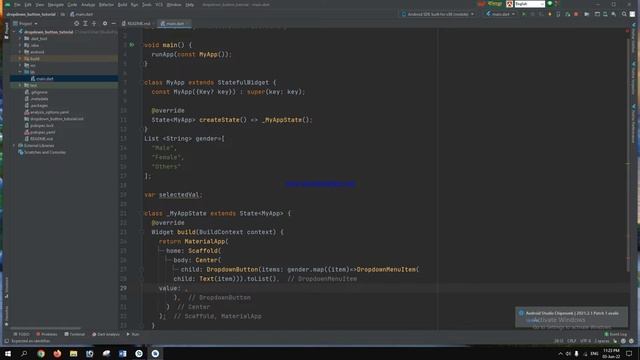Open Chrome from the taskbar
This screenshot has height=360, width=640.
[x=41, y=353]
